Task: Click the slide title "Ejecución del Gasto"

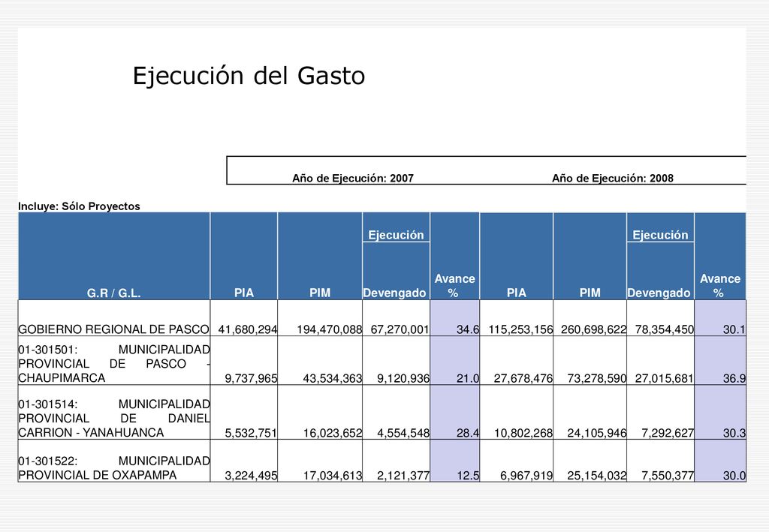Action: coord(249,76)
